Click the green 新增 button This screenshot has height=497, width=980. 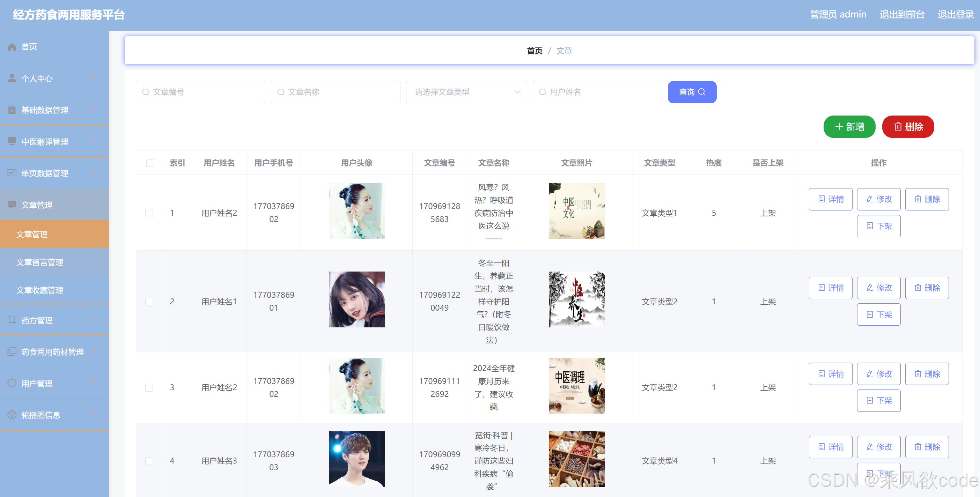pos(849,127)
